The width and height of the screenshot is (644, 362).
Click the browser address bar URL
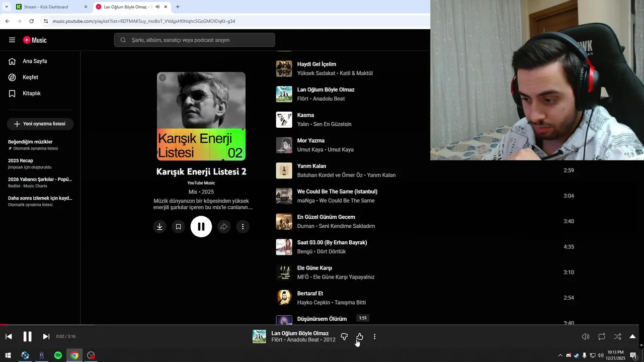[144, 21]
